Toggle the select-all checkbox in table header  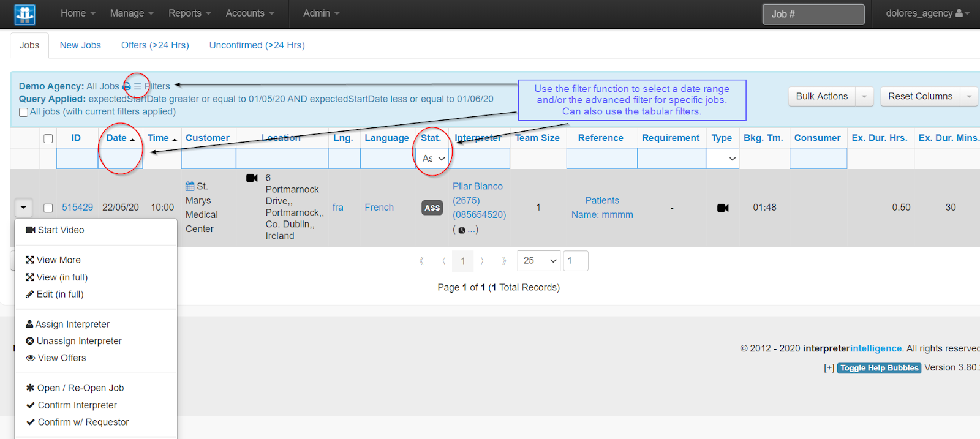click(48, 138)
